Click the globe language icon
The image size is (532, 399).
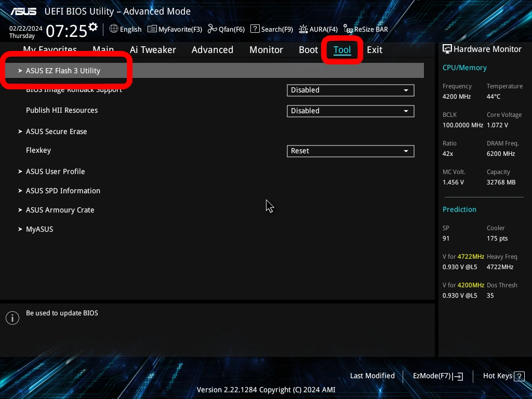(114, 29)
